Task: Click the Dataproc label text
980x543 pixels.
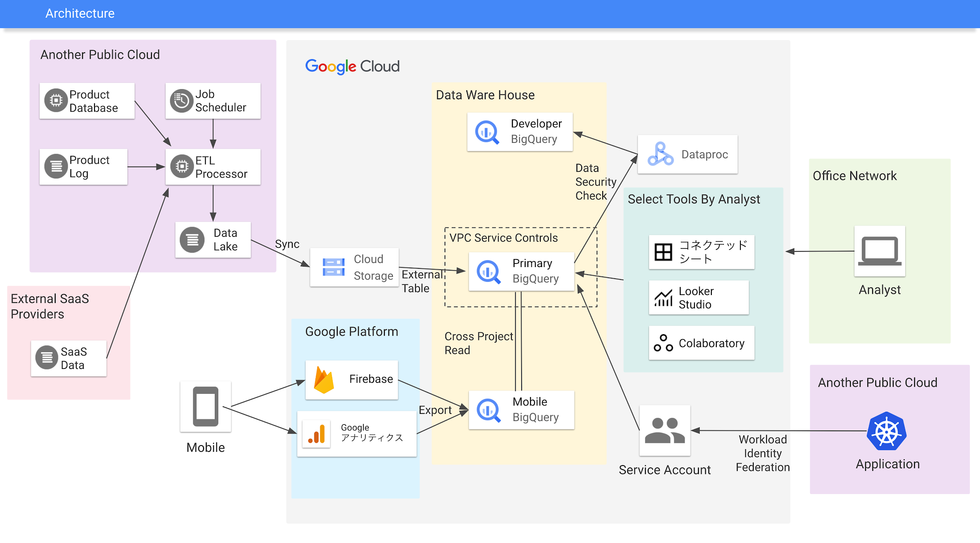Action: (705, 154)
